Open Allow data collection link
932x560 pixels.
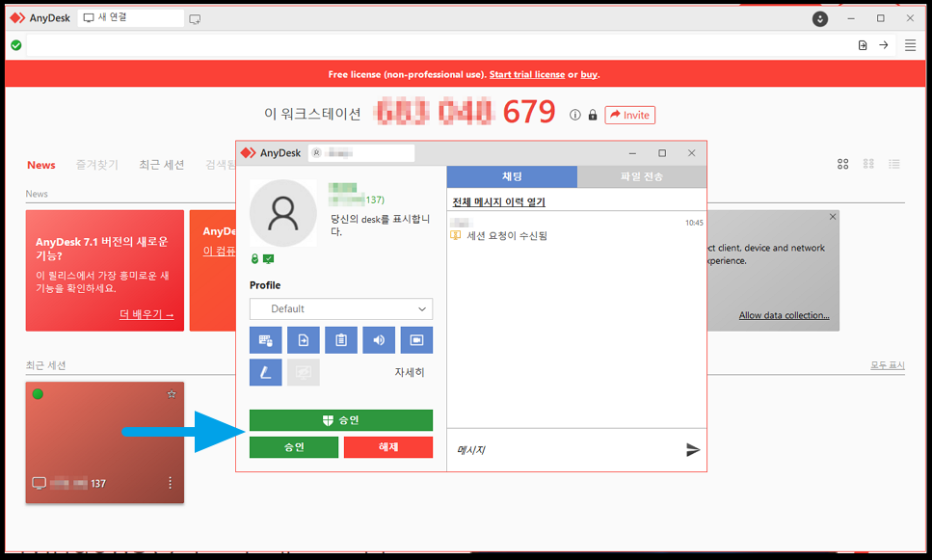784,315
